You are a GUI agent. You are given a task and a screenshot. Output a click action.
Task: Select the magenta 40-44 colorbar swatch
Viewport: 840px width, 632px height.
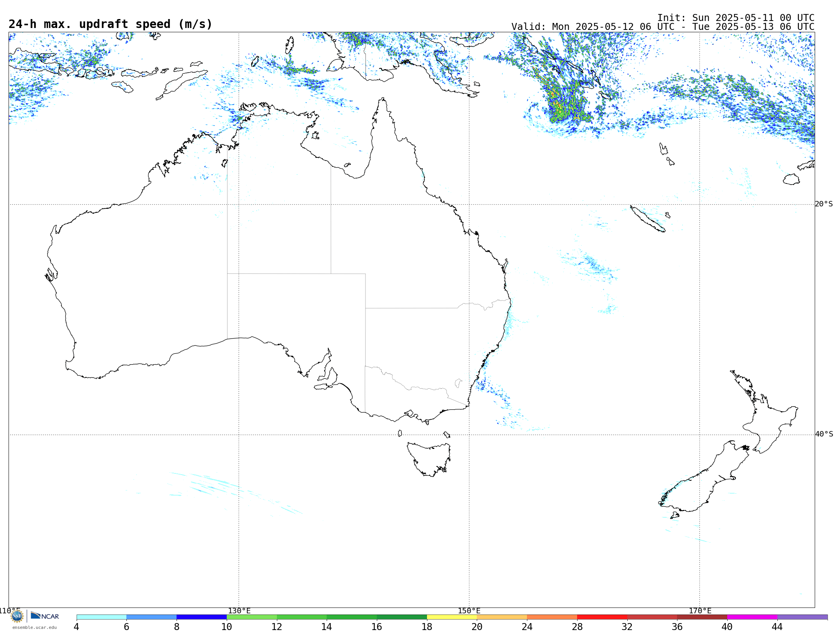752,617
